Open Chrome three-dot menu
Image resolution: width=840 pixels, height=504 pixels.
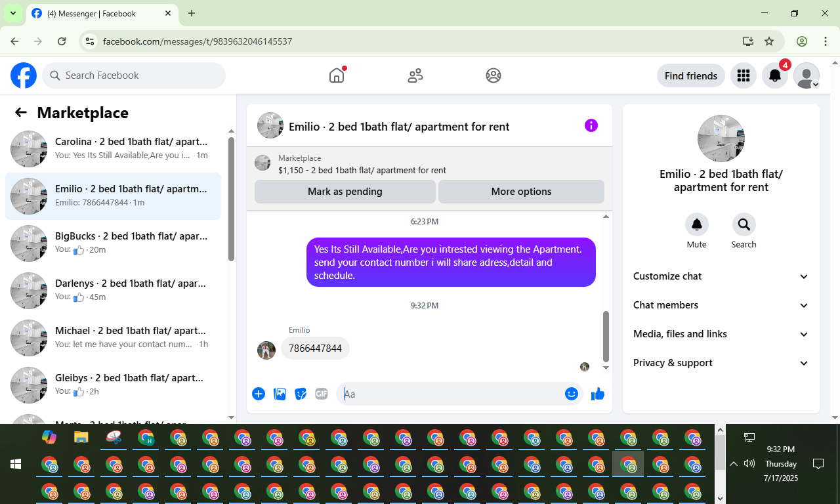tap(826, 41)
